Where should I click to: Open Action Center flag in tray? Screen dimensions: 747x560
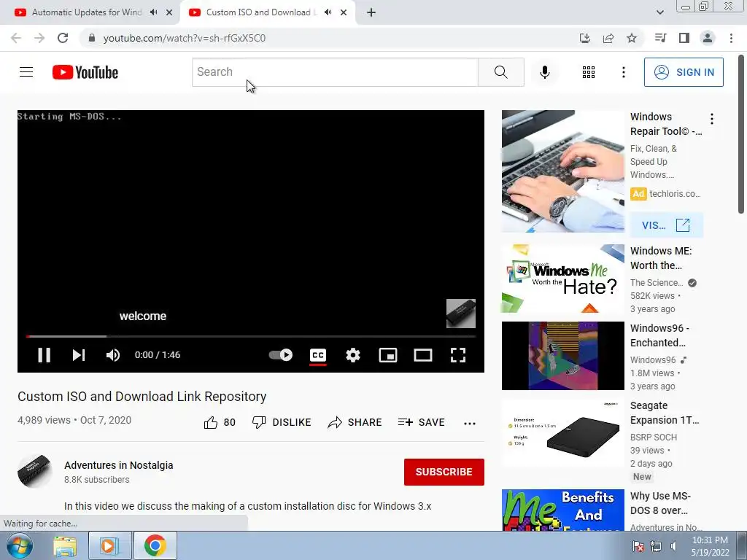[638, 546]
